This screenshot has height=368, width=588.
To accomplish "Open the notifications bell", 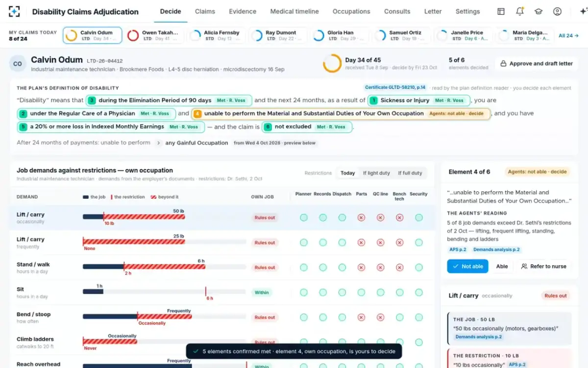I will 520,11.
